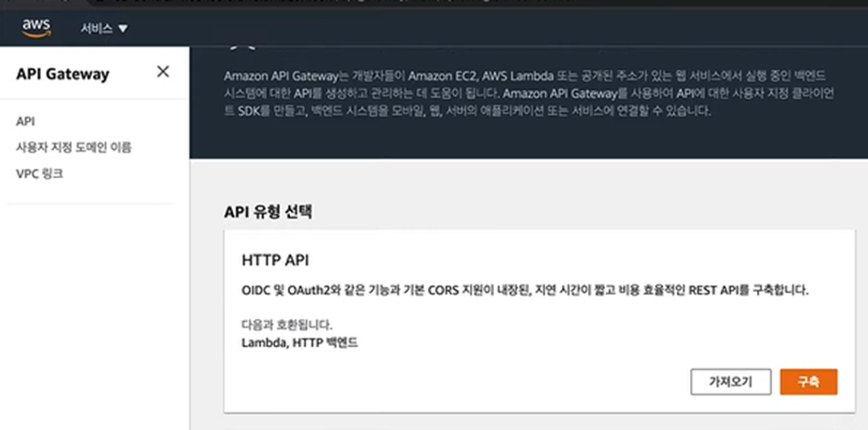The image size is (868, 430).
Task: Click the HTTP API card heading
Action: point(275,260)
